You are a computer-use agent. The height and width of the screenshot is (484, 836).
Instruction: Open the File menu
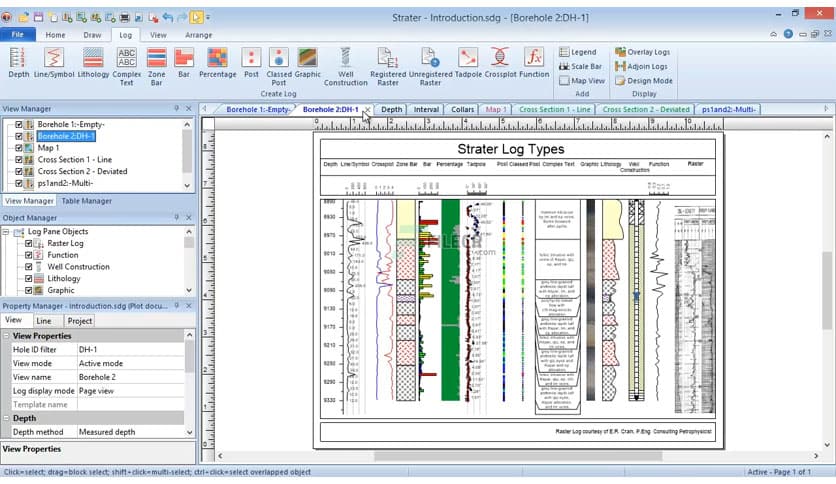tap(18, 35)
